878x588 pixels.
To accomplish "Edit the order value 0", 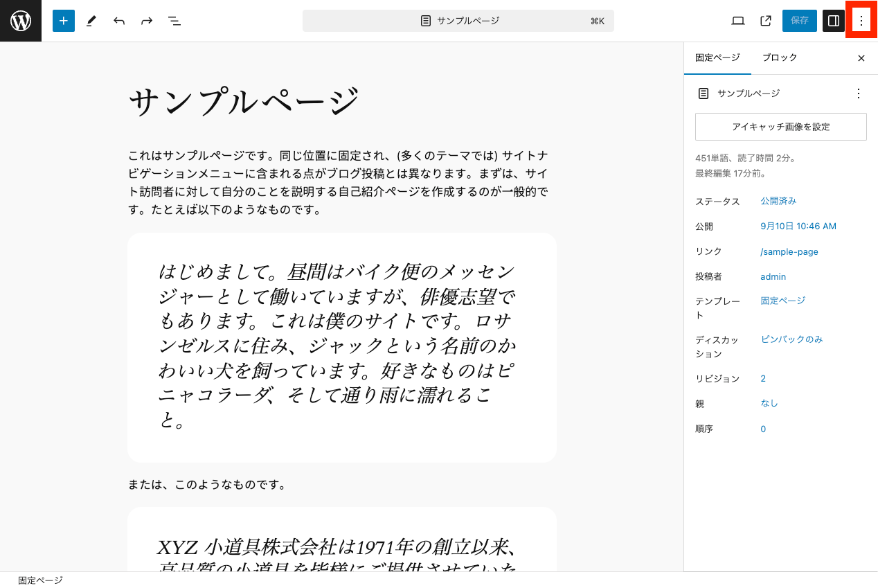I will (763, 429).
